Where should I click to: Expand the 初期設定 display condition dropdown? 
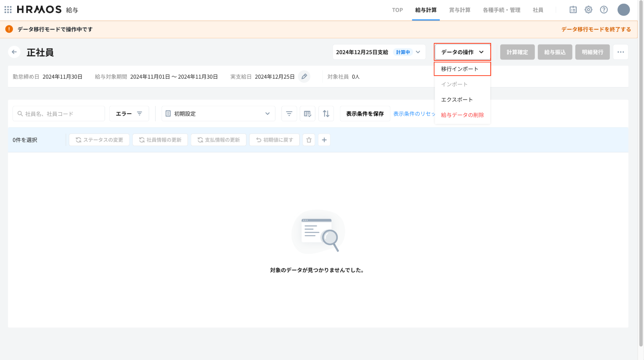pos(218,114)
